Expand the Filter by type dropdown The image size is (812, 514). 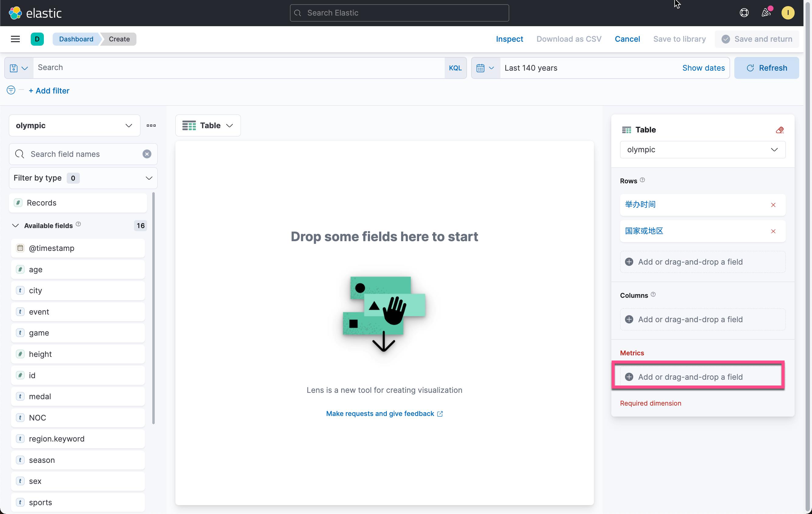coord(83,178)
